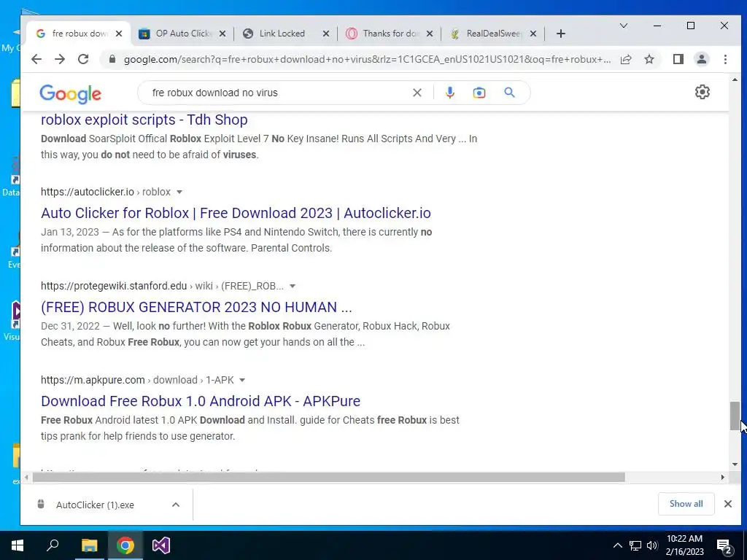Viewport: 747px width, 560px height.
Task: Close the Link Locked tab
Action: pos(326,34)
